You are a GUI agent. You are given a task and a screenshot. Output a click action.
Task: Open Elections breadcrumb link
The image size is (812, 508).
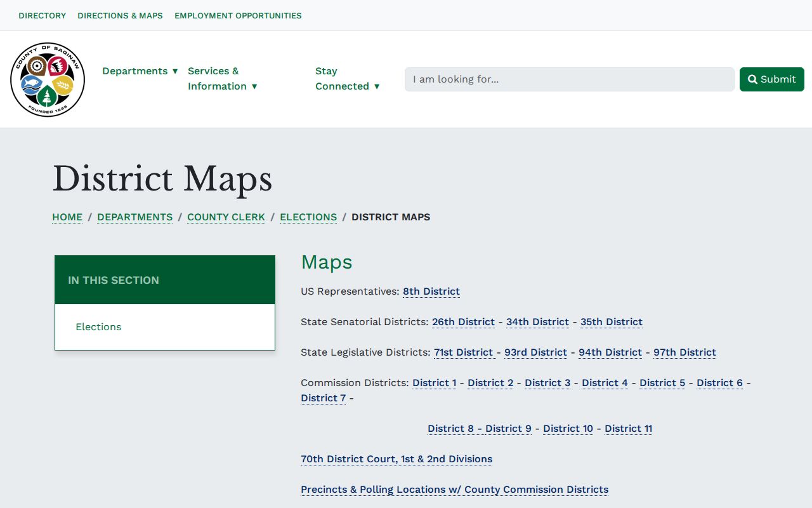pyautogui.click(x=308, y=217)
